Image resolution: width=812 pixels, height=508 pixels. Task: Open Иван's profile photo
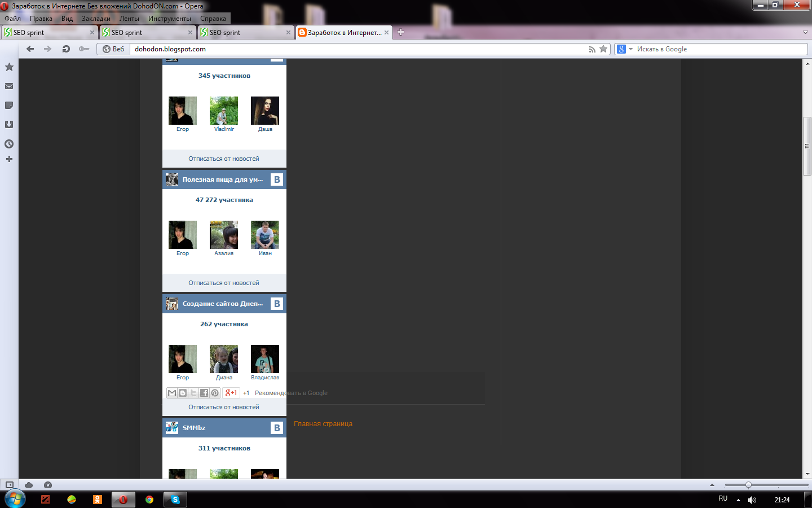265,235
